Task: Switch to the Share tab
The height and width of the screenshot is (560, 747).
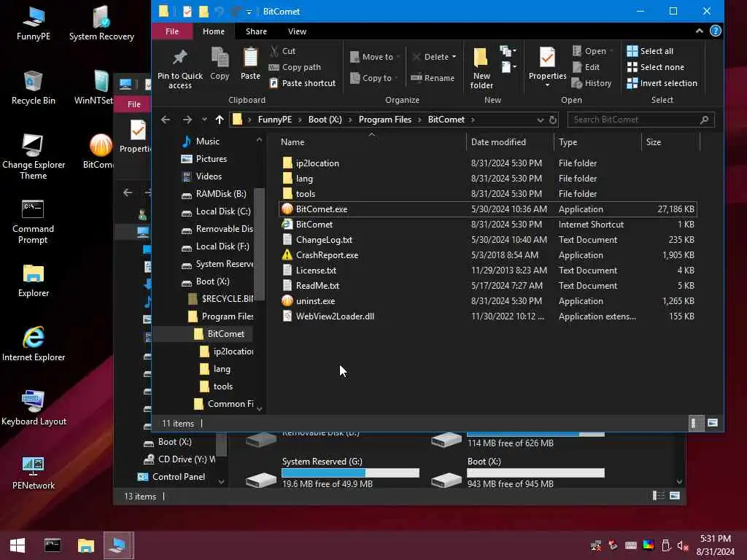Action: click(256, 31)
